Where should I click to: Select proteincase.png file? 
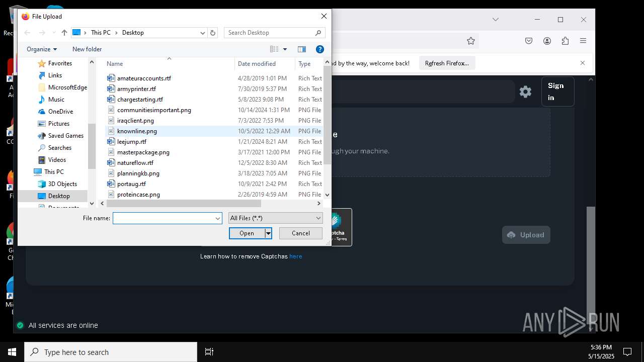[x=138, y=195]
